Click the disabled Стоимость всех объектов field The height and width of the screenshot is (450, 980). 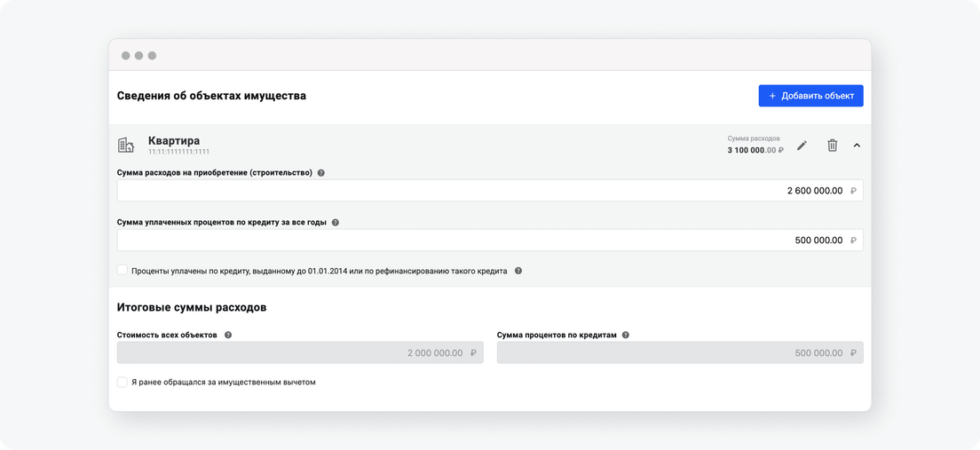click(x=300, y=352)
